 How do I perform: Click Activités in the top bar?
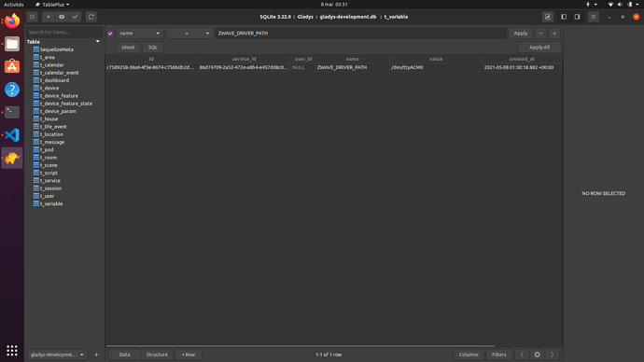14,5
